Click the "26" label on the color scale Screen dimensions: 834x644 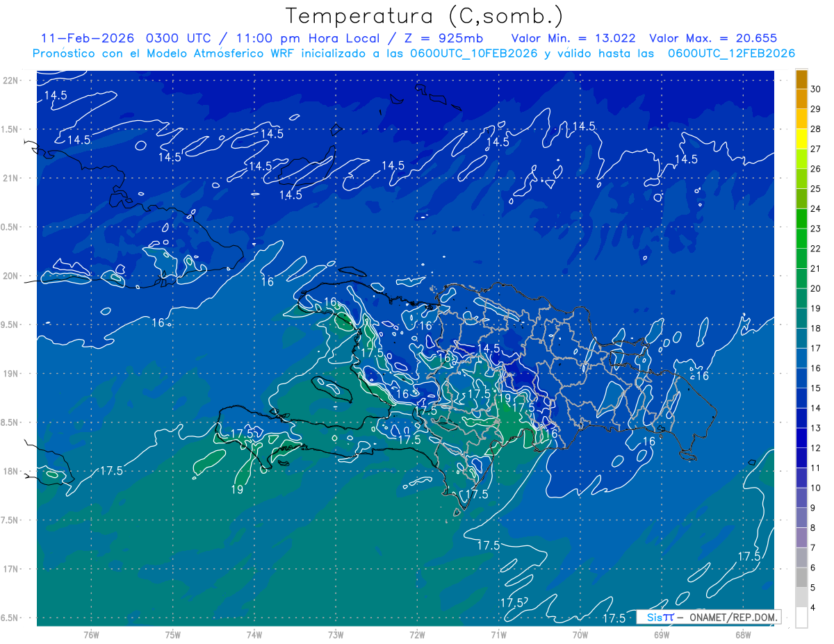click(816, 169)
